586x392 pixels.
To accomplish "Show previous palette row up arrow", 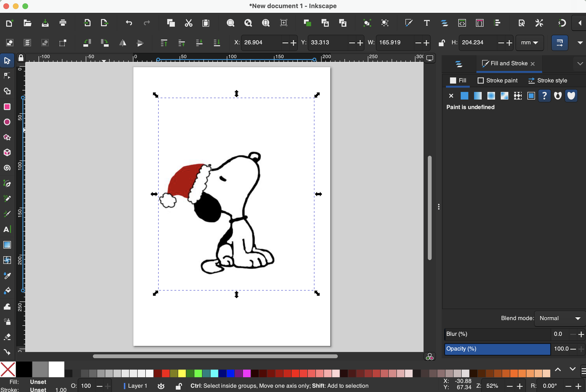I will pos(558,369).
